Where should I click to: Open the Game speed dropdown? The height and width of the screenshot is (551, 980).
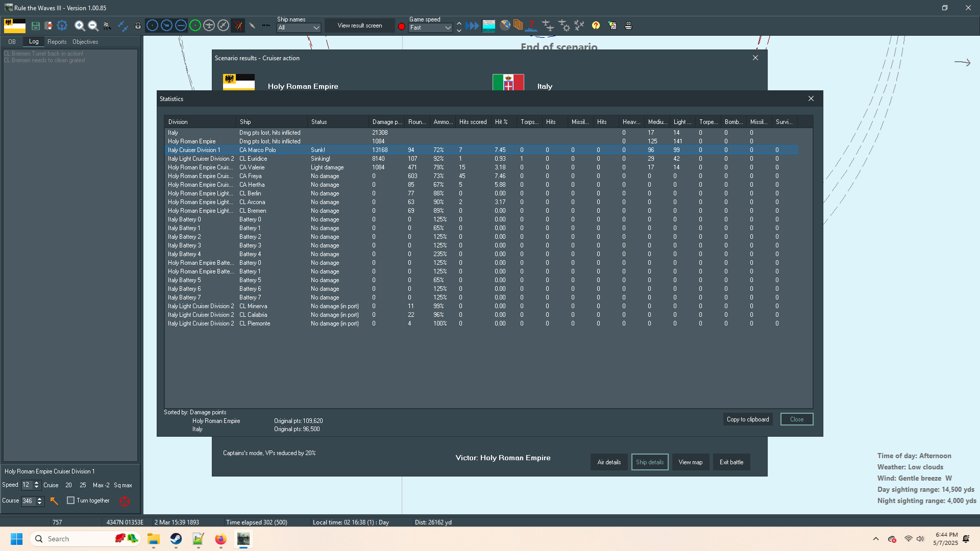pyautogui.click(x=431, y=28)
